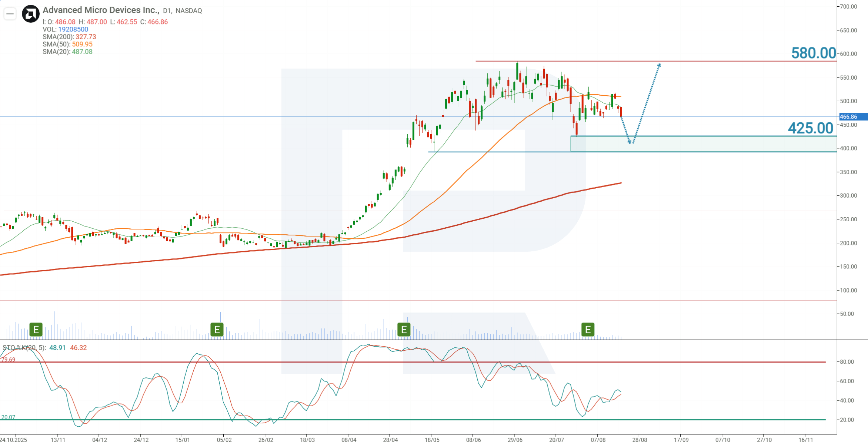Select the low value '462.55'
868x443 pixels.
[127, 22]
